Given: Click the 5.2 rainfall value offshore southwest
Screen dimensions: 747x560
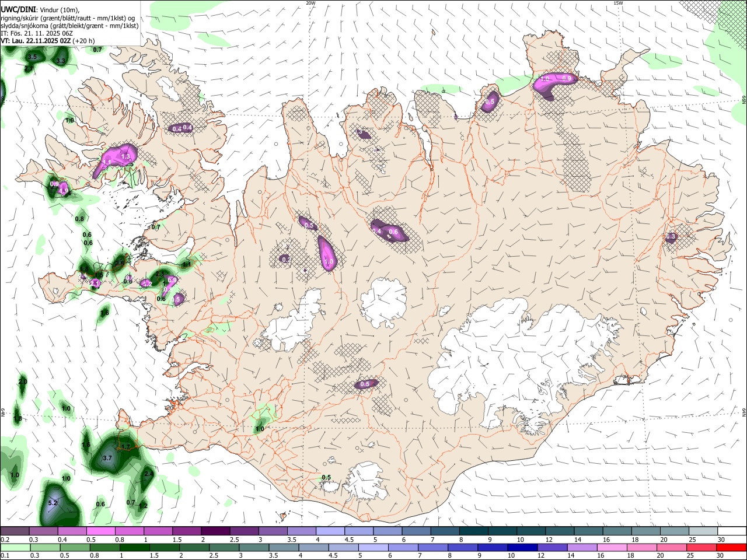Looking at the screenshot, I should pyautogui.click(x=53, y=503).
